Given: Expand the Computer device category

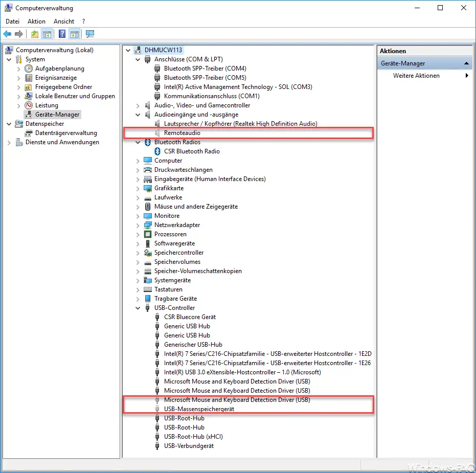Looking at the screenshot, I should [138, 161].
